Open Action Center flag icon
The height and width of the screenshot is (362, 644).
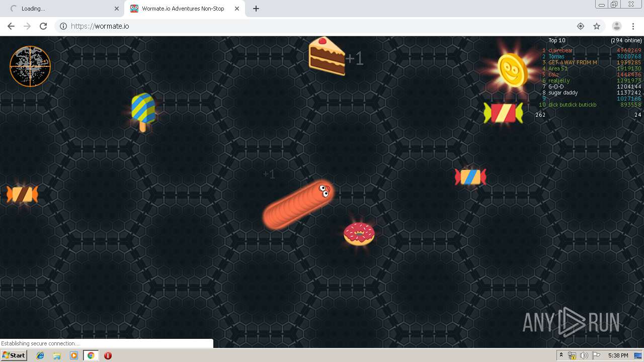pos(596,355)
